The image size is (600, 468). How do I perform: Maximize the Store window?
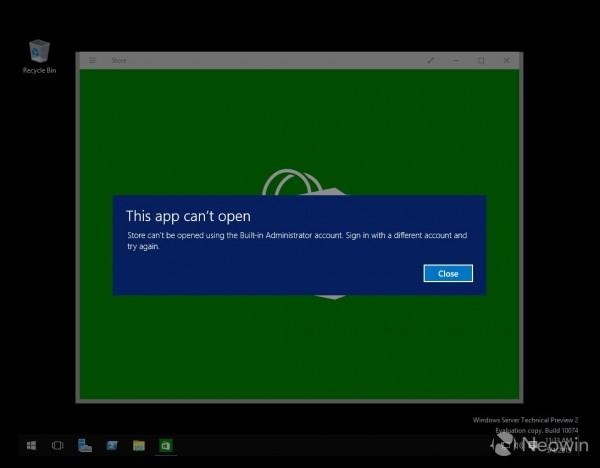tap(481, 60)
